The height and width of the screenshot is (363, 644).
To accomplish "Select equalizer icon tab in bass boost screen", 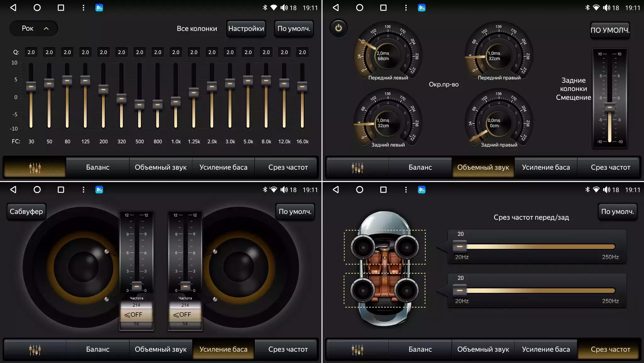I will (35, 349).
